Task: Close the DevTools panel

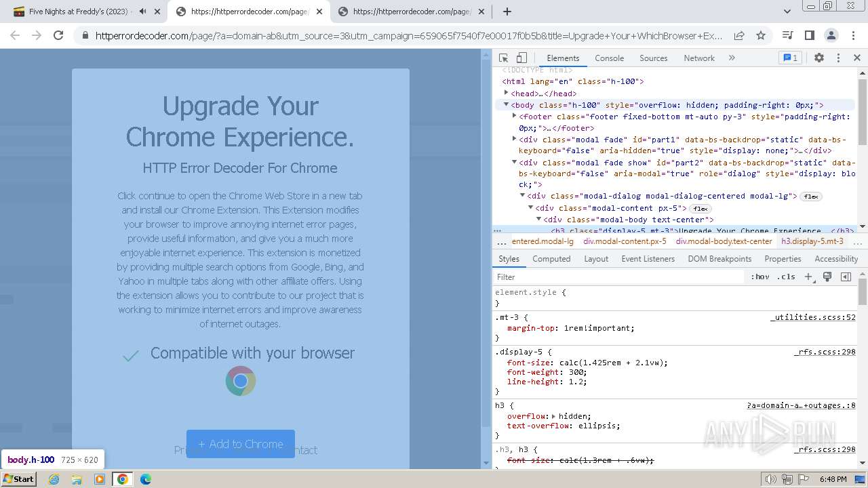Action: (856, 58)
